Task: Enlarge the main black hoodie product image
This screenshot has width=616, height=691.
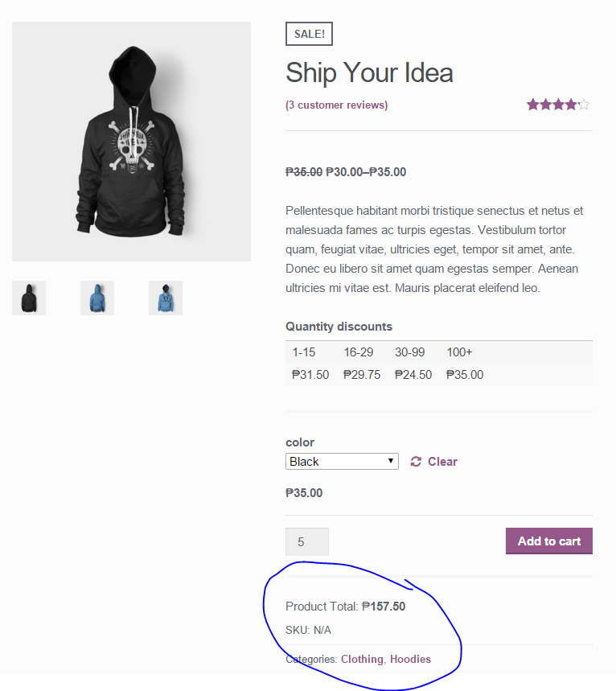Action: point(131,142)
